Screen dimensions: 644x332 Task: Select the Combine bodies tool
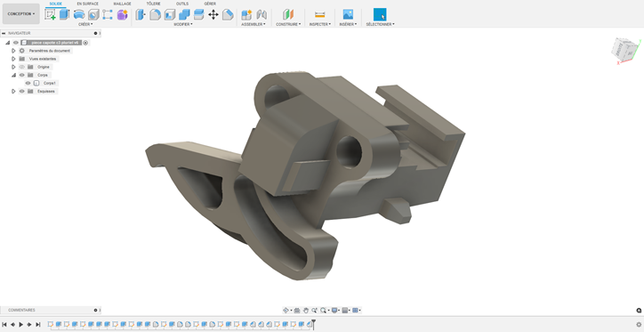click(184, 15)
